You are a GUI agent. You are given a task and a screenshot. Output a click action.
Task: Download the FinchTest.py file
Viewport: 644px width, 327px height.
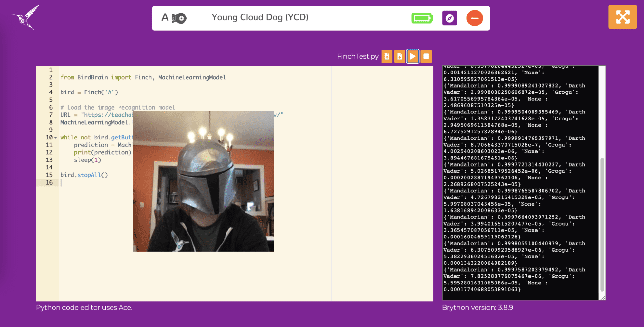click(400, 56)
